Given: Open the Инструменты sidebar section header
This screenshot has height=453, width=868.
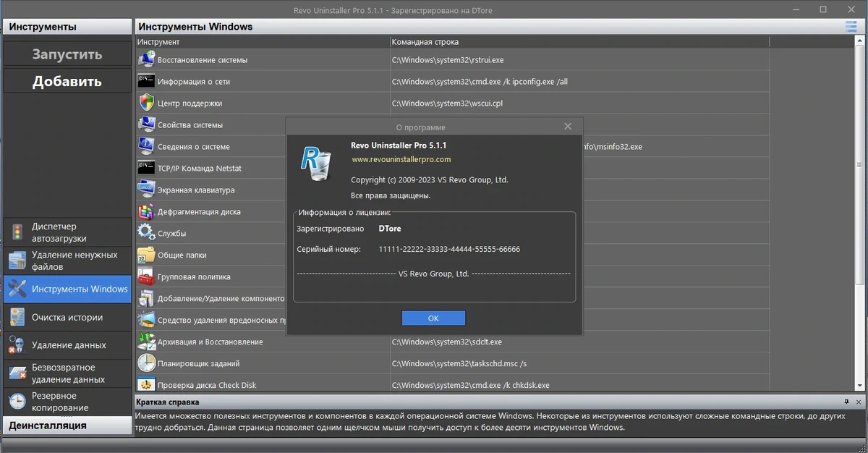Looking at the screenshot, I should tap(67, 27).
